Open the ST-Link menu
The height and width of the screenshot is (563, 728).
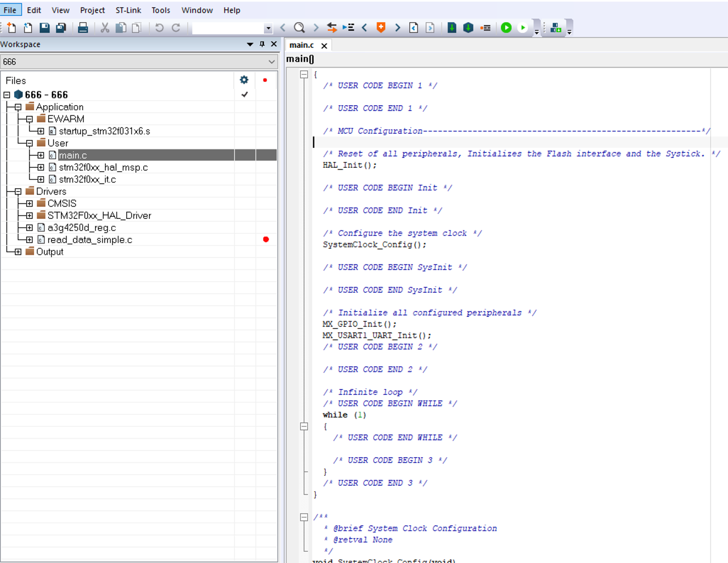click(129, 10)
